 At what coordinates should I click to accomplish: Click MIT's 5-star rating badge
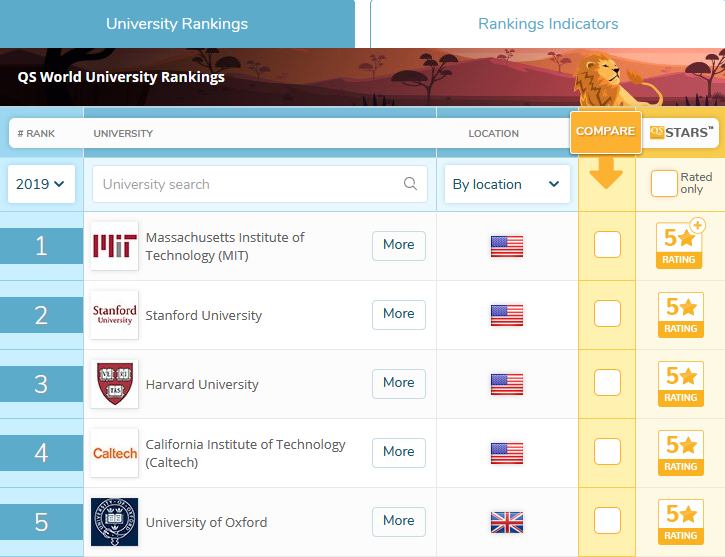679,245
